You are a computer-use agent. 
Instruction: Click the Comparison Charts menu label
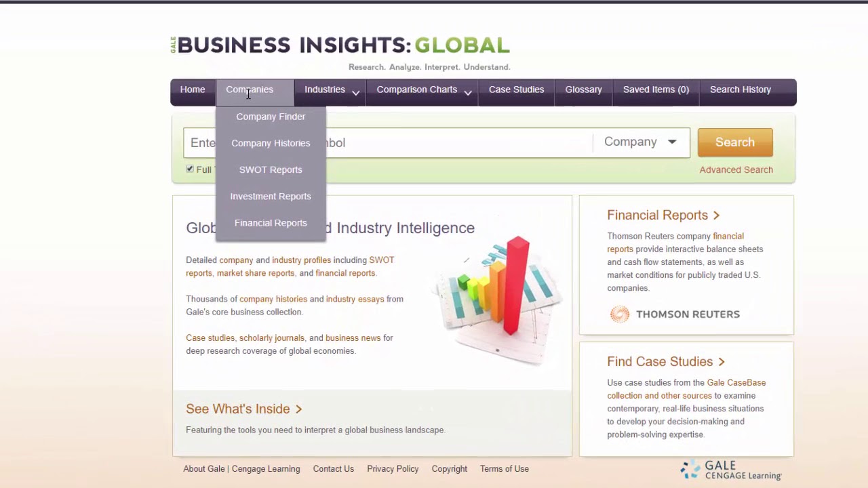point(417,89)
